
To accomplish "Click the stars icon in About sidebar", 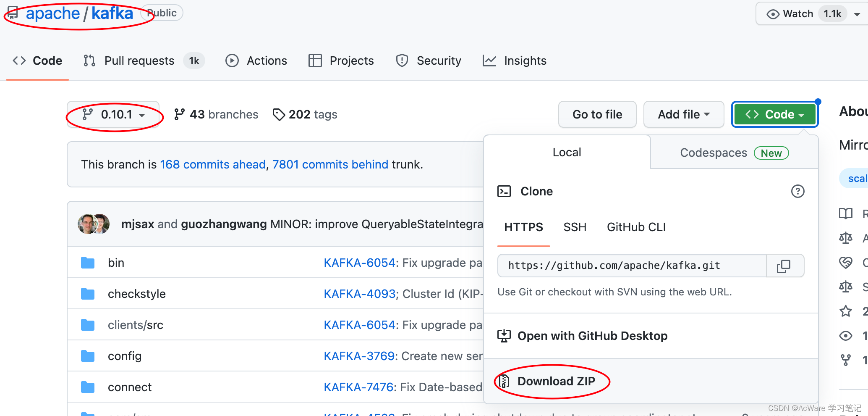I will pyautogui.click(x=846, y=311).
